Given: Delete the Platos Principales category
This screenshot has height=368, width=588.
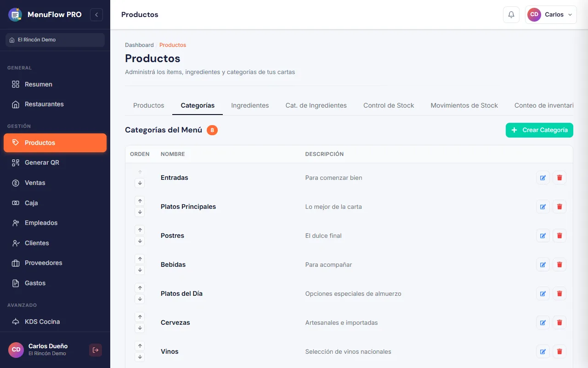Looking at the screenshot, I should click(x=560, y=207).
